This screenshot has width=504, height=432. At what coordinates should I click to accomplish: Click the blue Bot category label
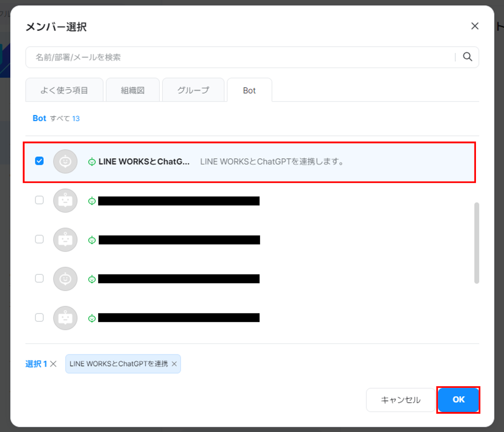click(39, 118)
